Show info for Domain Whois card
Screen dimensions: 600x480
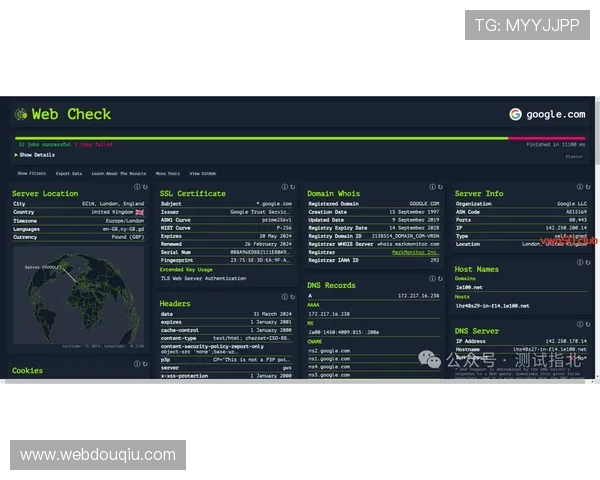[430, 187]
